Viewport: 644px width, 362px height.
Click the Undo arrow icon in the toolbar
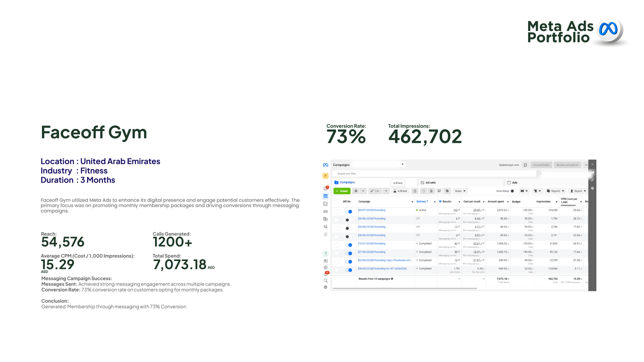click(423, 191)
